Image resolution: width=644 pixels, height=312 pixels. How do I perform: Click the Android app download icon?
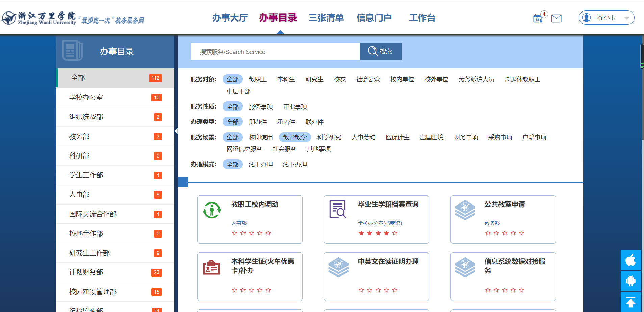630,281
